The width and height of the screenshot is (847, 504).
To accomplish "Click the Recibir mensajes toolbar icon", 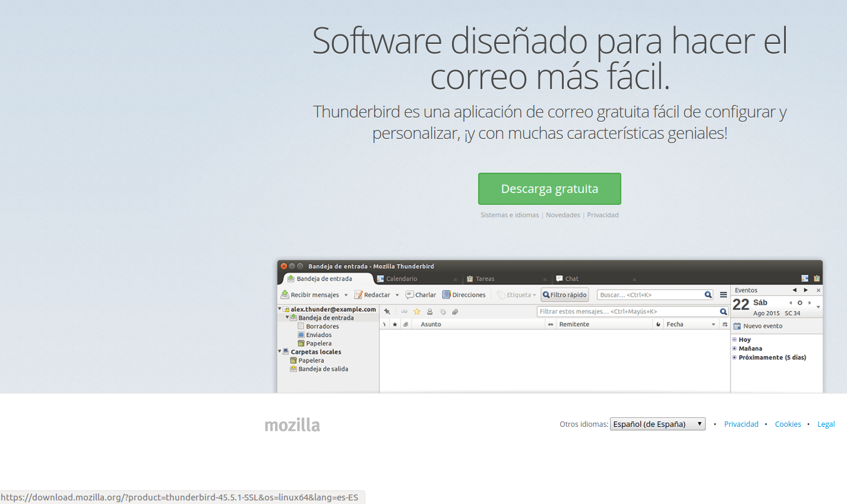I will [x=285, y=294].
